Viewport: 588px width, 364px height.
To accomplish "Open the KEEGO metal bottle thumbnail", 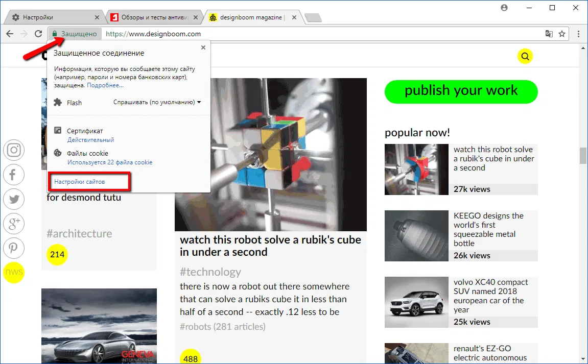I will click(416, 236).
